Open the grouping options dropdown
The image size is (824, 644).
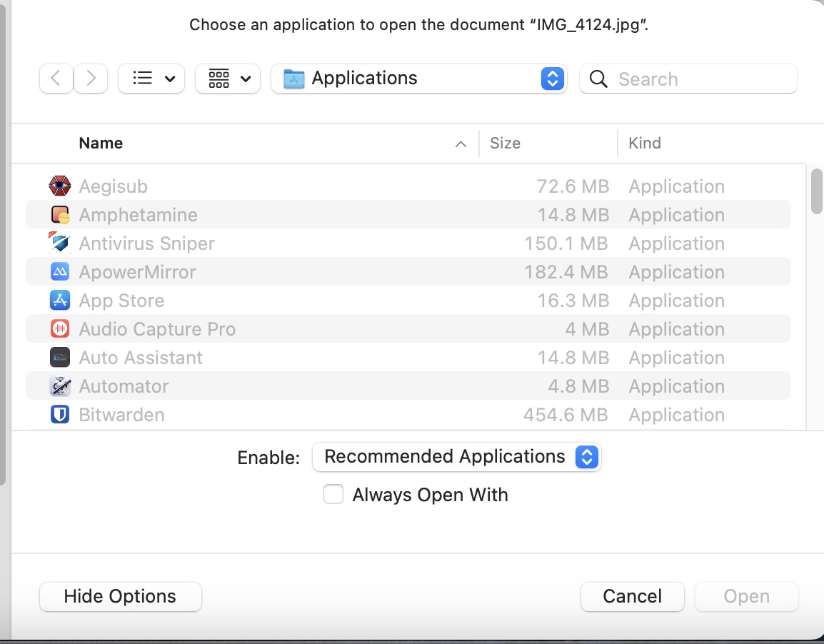coord(227,79)
